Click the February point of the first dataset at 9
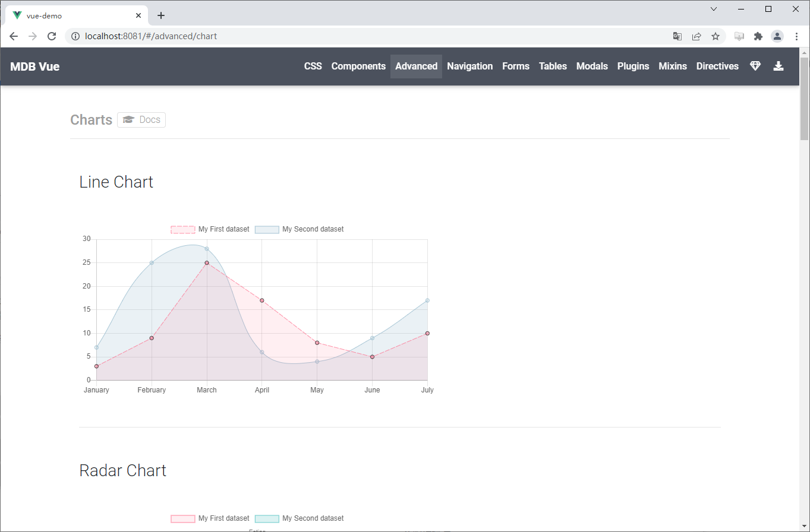The width and height of the screenshot is (810, 532). (152, 338)
